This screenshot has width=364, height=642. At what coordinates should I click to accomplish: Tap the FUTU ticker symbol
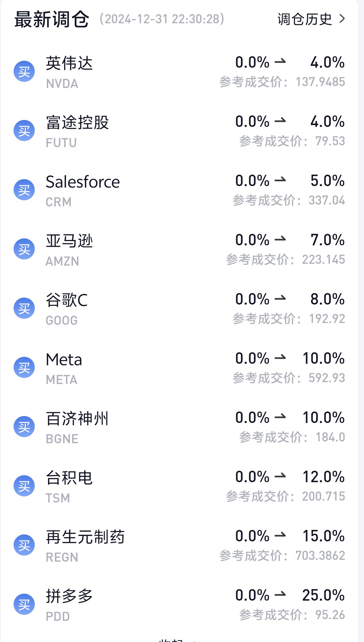[x=61, y=143]
